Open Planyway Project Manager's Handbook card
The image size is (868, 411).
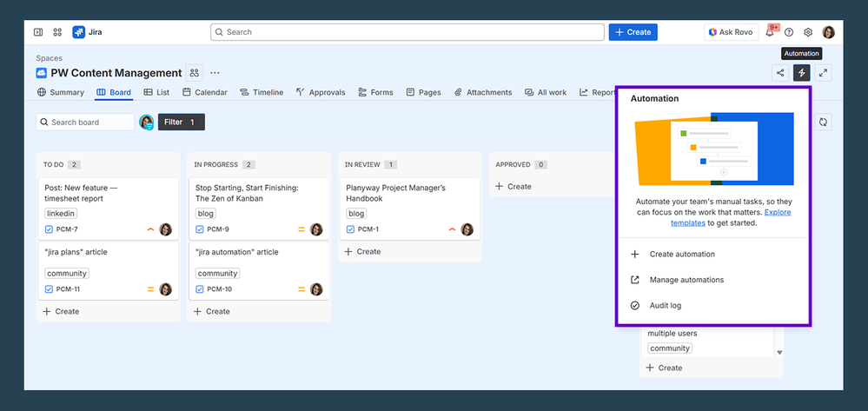click(409, 209)
